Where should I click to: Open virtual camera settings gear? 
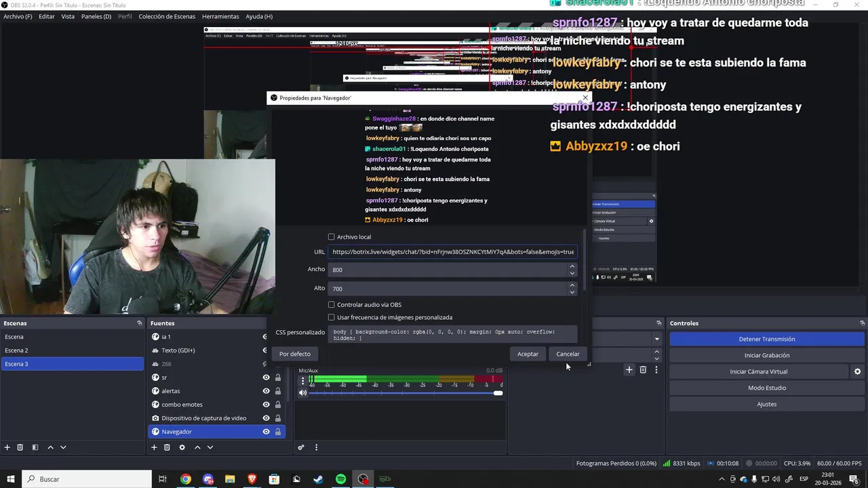(x=857, y=371)
